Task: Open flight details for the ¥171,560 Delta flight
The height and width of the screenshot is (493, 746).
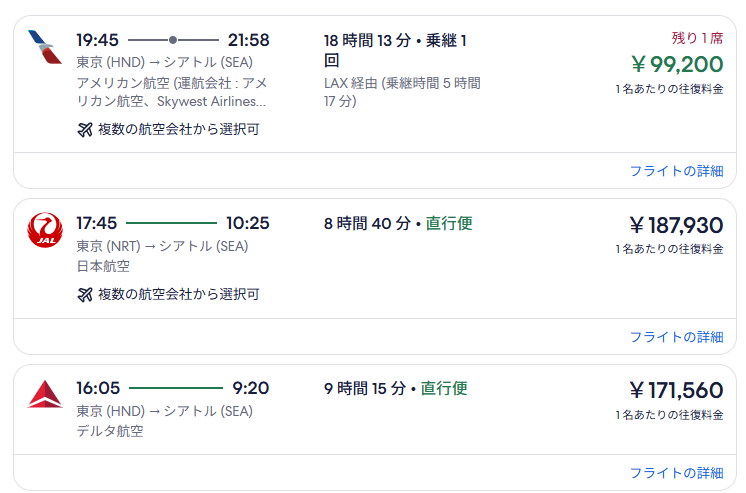Action: pyautogui.click(x=676, y=473)
